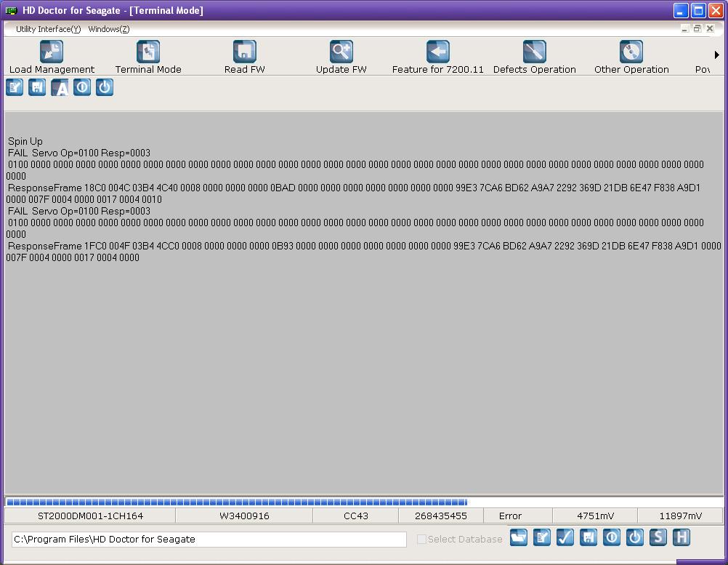Click the ST2000DM001-1CH164 model field
Image resolution: width=728 pixels, height=565 pixels.
point(90,516)
